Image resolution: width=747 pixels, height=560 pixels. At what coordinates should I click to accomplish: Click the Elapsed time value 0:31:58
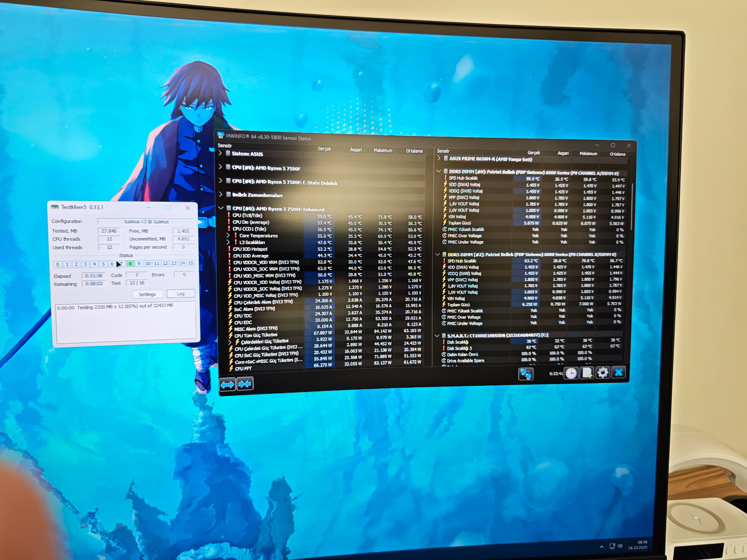(x=94, y=275)
